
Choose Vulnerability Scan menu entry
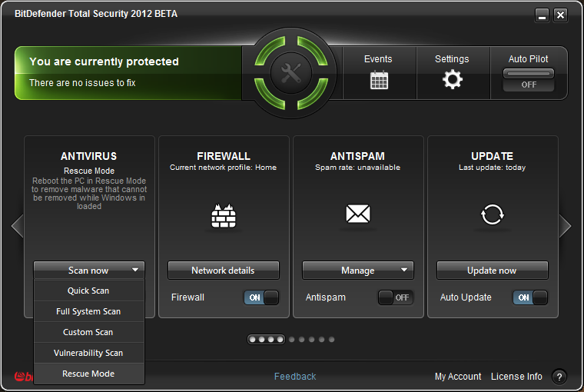pyautogui.click(x=88, y=353)
